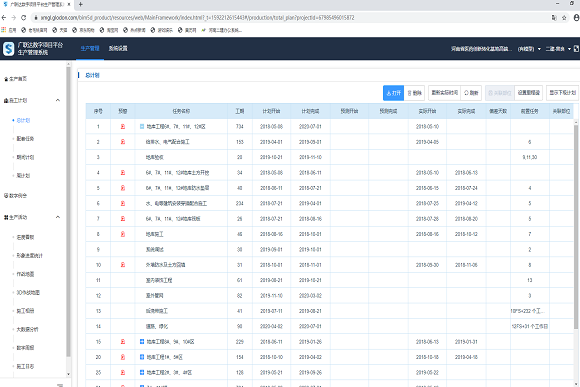Collapse the 施工计划 section in the sidebar
The height and width of the screenshot is (387, 580).
point(58,100)
